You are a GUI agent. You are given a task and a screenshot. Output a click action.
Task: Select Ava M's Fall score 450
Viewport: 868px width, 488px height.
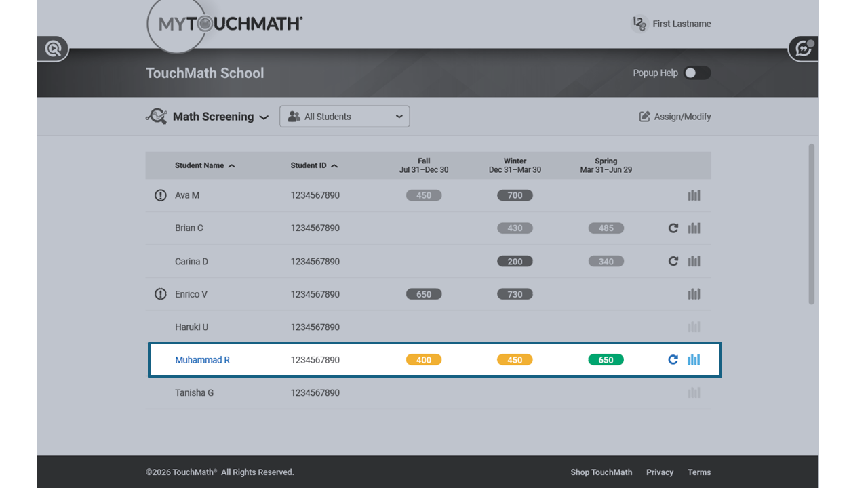(424, 195)
